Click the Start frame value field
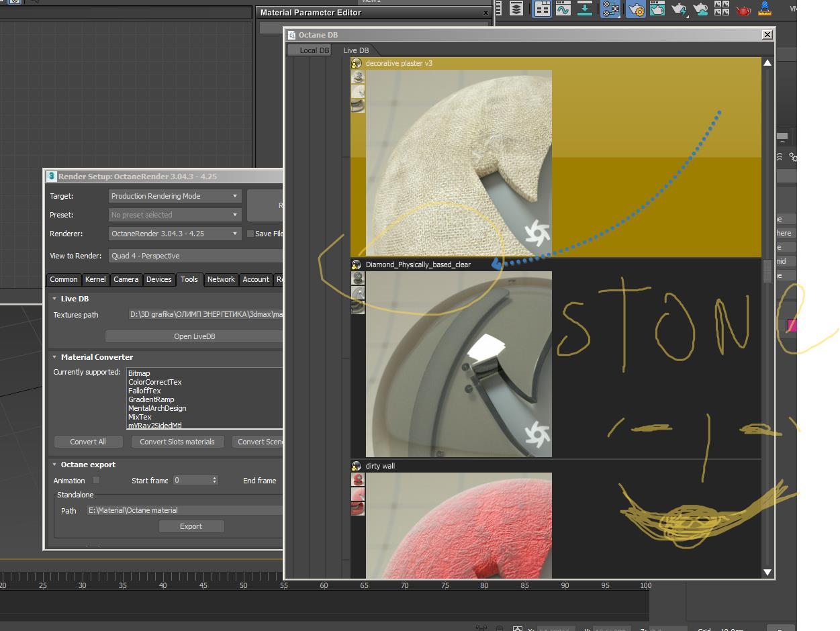The width and height of the screenshot is (840, 631). (x=191, y=480)
